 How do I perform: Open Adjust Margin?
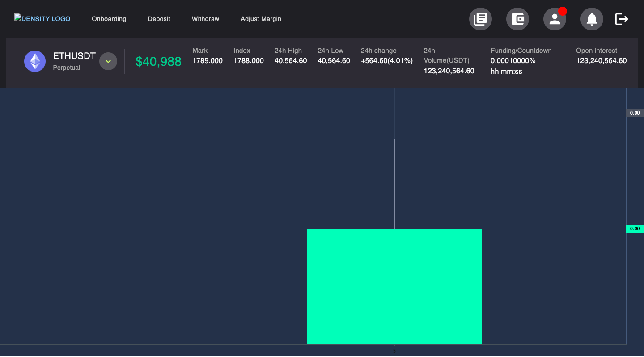pyautogui.click(x=261, y=19)
